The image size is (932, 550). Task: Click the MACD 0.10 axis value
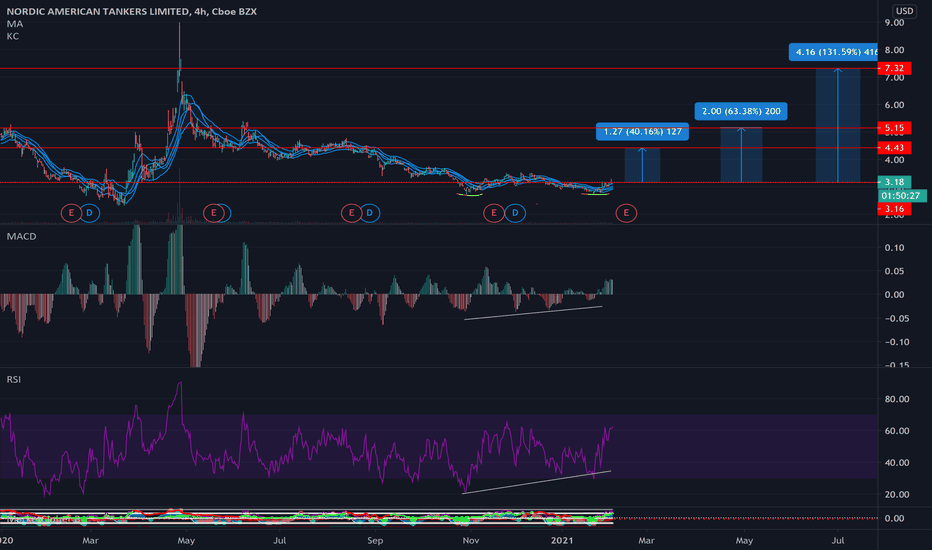(894, 247)
